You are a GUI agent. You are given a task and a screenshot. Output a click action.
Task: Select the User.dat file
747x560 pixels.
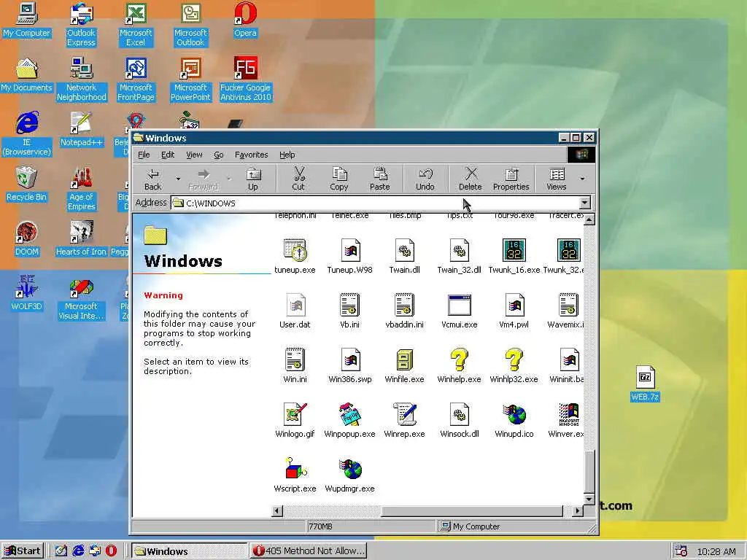tap(295, 311)
